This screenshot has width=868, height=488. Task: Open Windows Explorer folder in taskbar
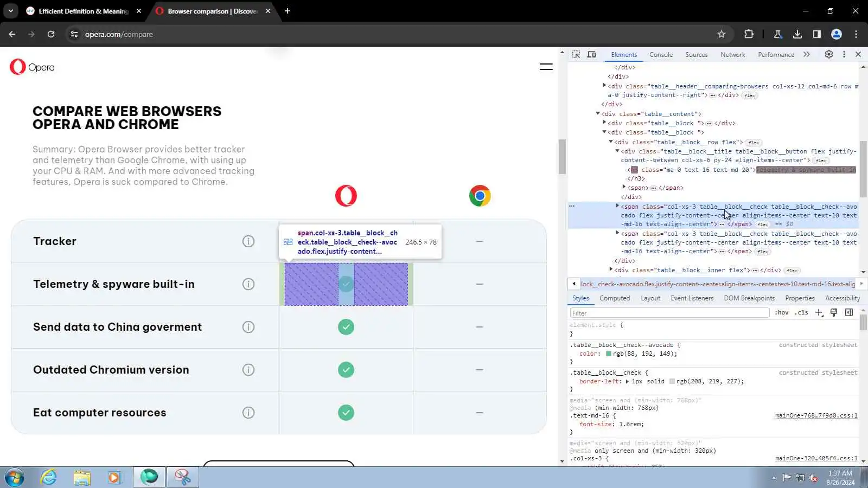point(82,477)
